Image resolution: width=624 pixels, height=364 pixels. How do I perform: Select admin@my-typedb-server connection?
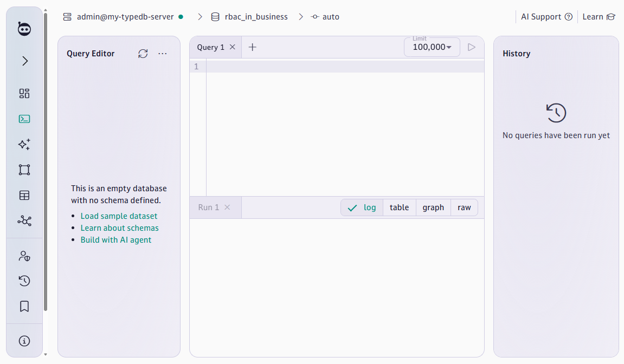click(x=125, y=17)
